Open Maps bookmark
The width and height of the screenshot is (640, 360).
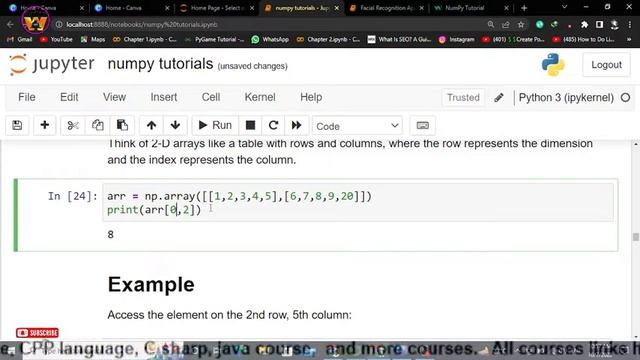click(x=93, y=39)
